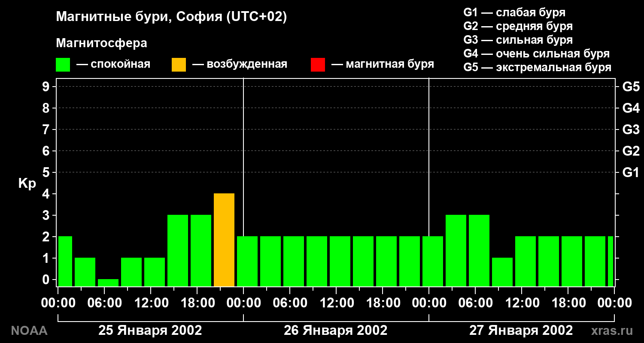Open the 'xras.ru' site link
Screen dimensions: 644x343
click(612, 331)
